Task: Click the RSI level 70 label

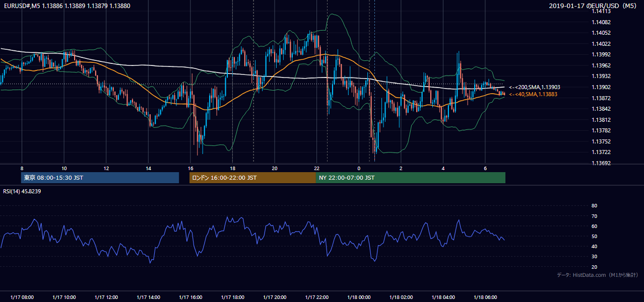Action: pyautogui.click(x=594, y=216)
